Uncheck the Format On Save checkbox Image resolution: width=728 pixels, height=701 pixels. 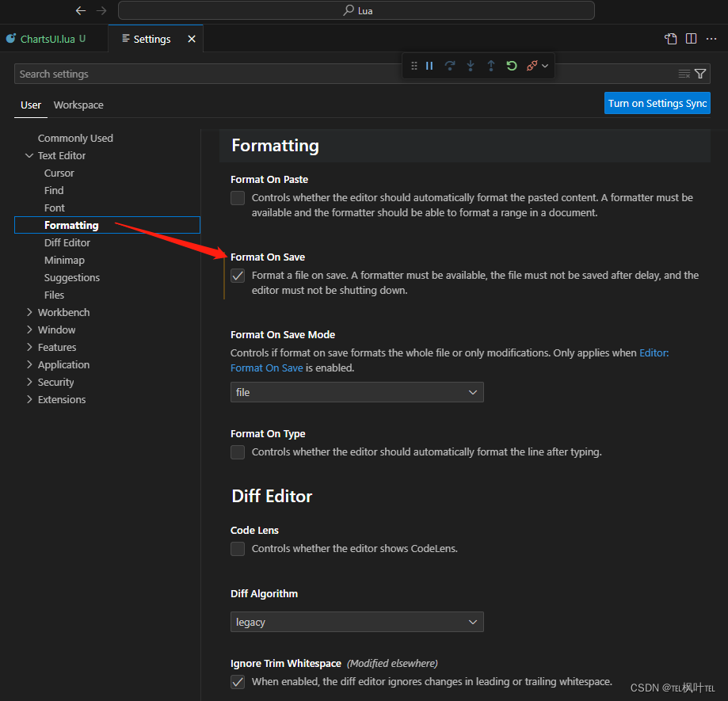[x=238, y=276]
